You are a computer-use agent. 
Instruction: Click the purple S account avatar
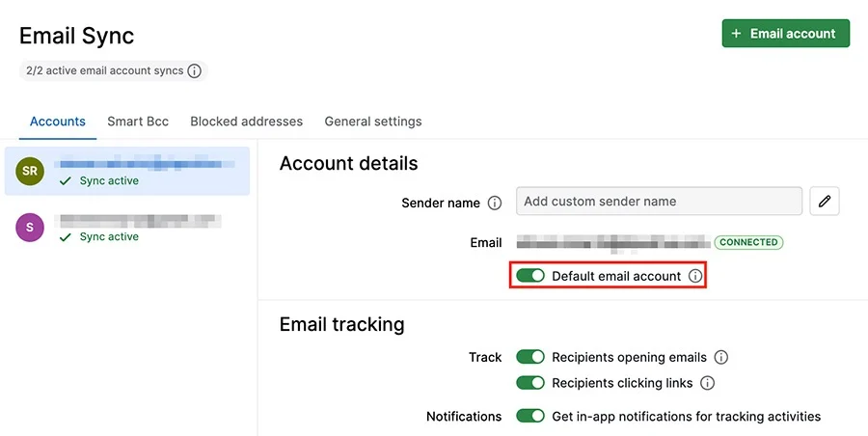click(30, 227)
